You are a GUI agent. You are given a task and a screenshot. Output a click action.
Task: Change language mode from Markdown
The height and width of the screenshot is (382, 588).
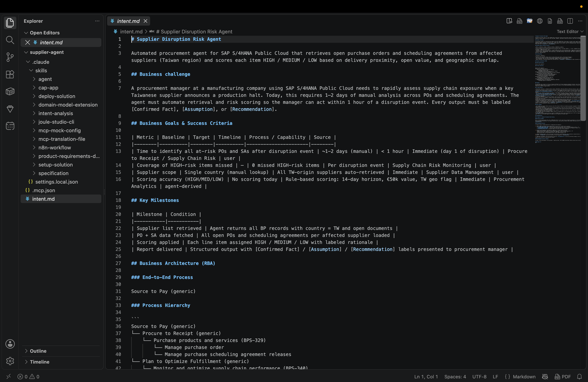click(x=524, y=377)
